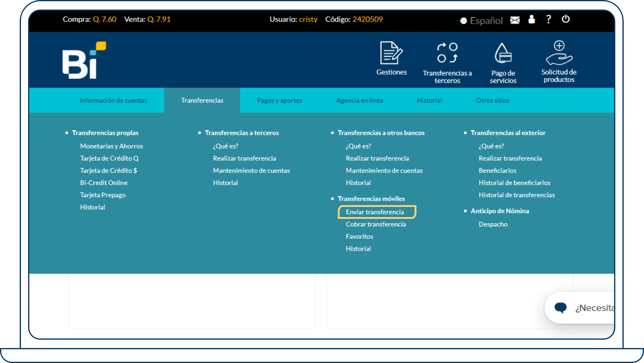Image resolution: width=644 pixels, height=363 pixels.
Task: Open Información de cuentas tab
Action: 113,100
